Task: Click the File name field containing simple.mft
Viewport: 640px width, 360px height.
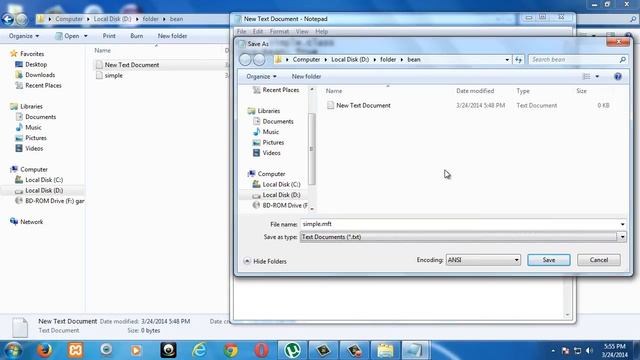Action: [x=460, y=224]
